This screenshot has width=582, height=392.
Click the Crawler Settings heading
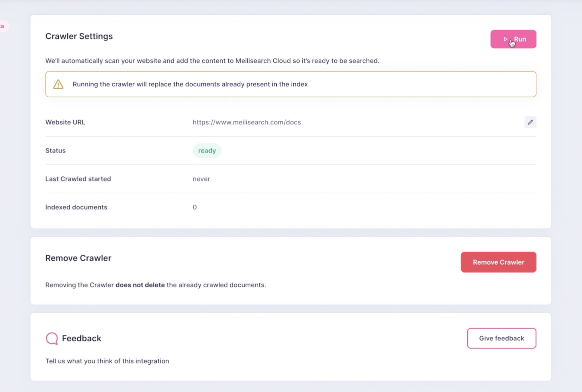(79, 36)
